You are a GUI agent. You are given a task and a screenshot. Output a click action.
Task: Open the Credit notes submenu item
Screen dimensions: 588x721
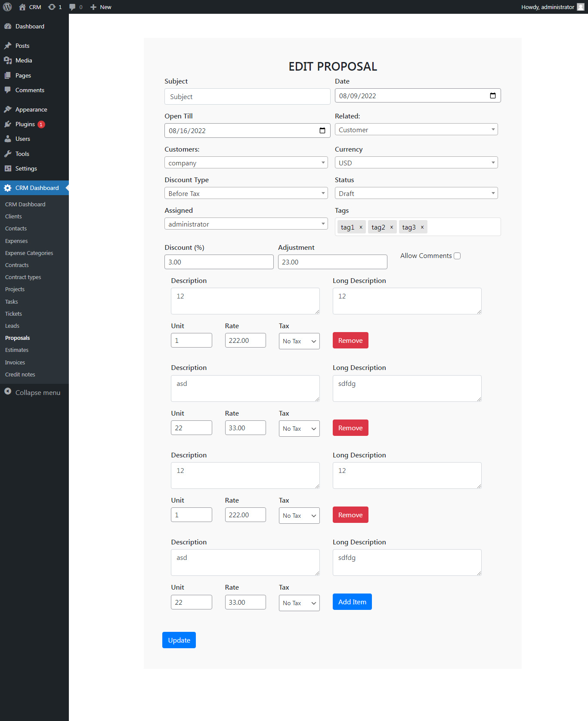click(x=20, y=375)
